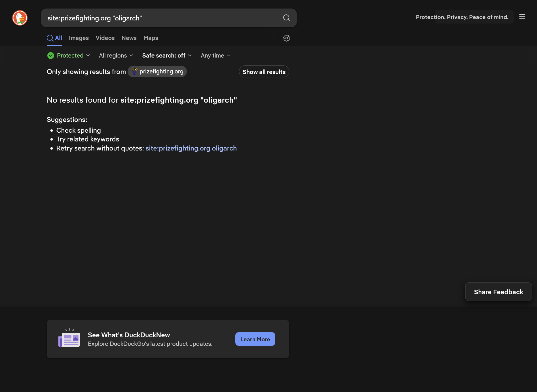Open the hamburger menu icon
Viewport: 537px width, 392px height.
pos(522,17)
